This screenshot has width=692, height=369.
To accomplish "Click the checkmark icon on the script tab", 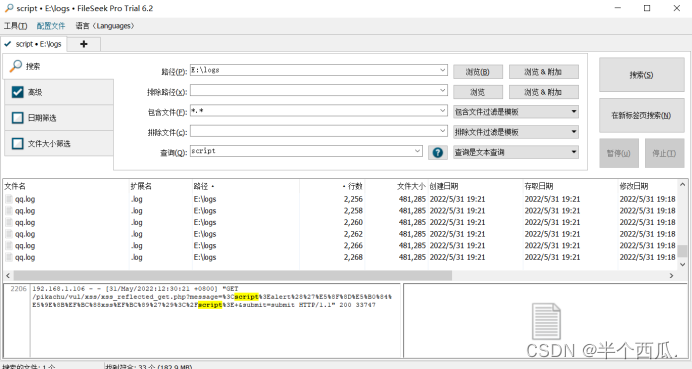I will coord(8,44).
